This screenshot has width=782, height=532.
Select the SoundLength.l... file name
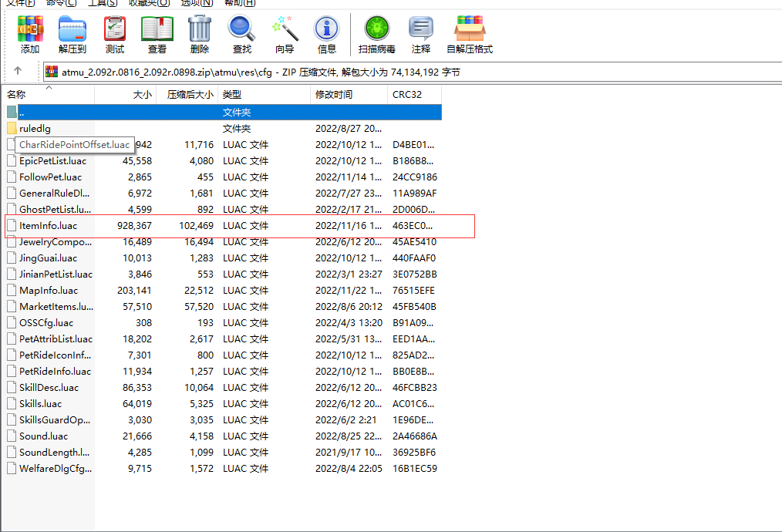point(54,453)
